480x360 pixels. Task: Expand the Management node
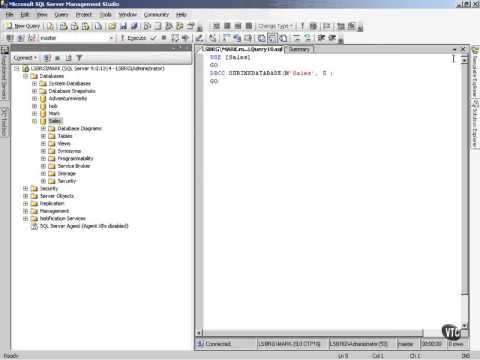click(x=25, y=211)
